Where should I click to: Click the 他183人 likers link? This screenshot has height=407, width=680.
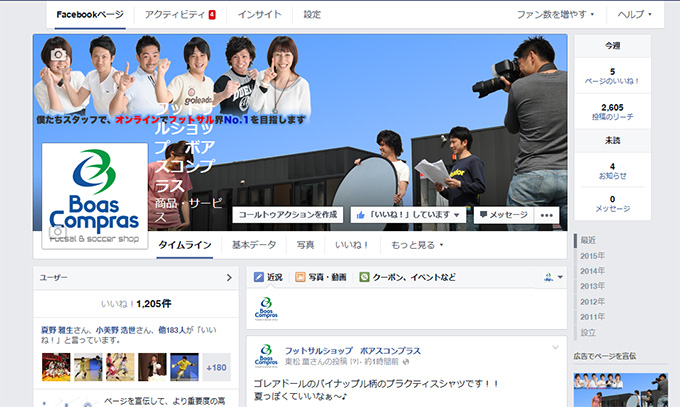point(172,330)
